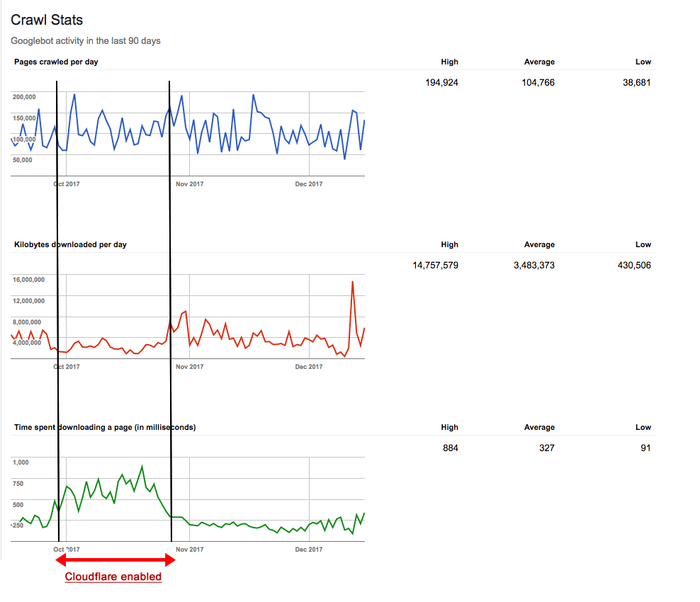Click Nov 2017 label under the red chart

pyautogui.click(x=190, y=367)
